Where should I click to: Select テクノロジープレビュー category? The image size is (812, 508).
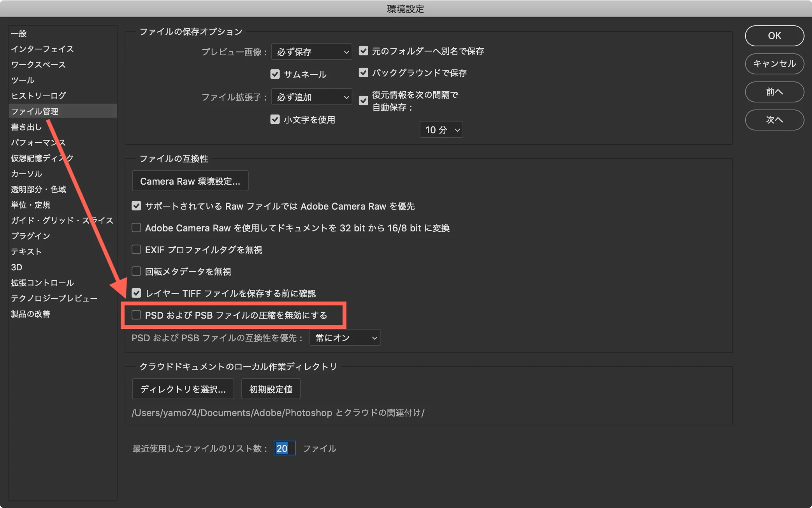(54, 298)
